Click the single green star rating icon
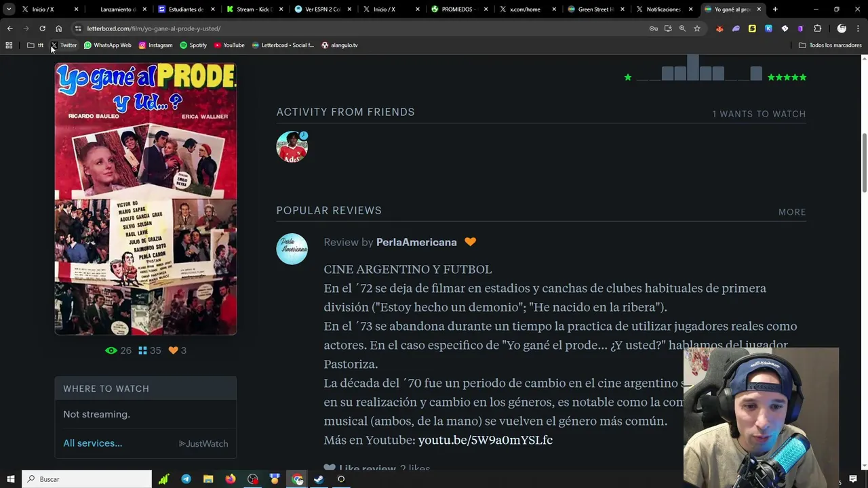Viewport: 868px width, 488px height. pos(628,77)
